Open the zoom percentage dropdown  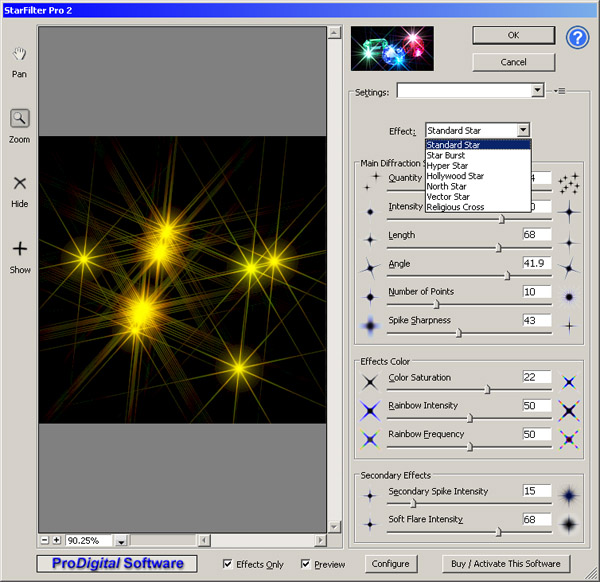coord(120,541)
